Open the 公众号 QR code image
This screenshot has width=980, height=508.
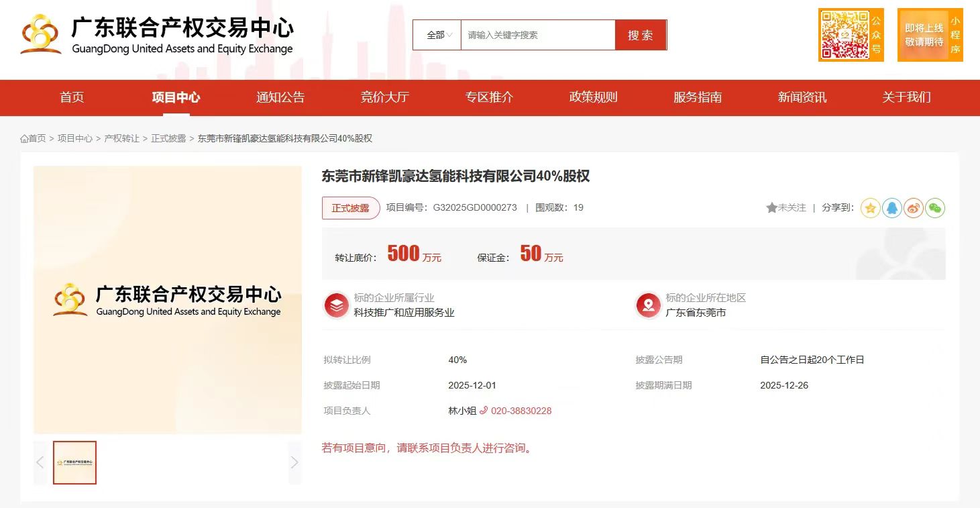click(x=851, y=33)
